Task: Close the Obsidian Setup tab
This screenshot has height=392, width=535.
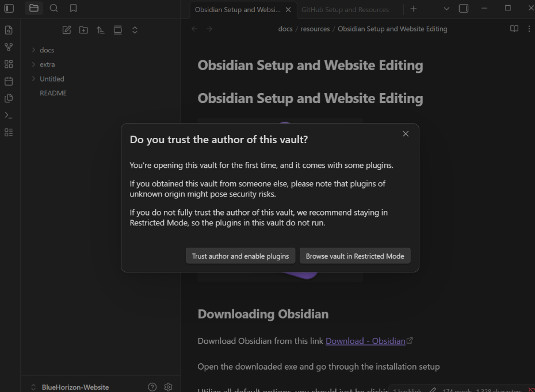Action: coord(288,10)
